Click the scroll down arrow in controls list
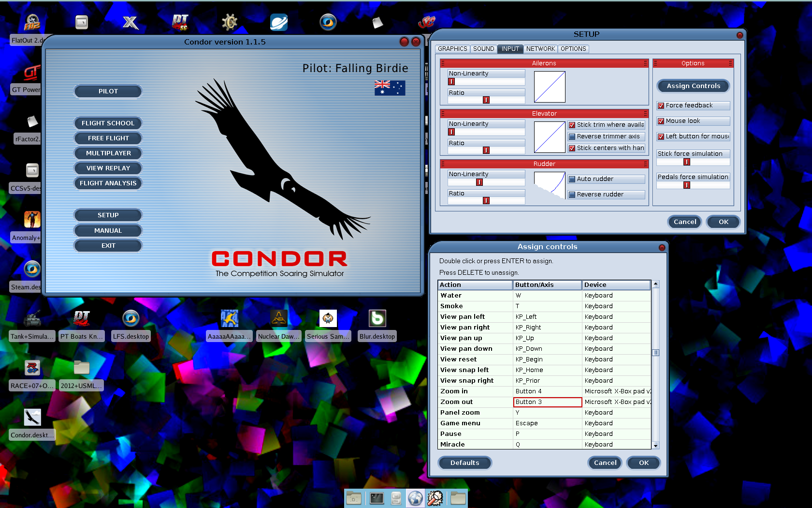Image resolution: width=812 pixels, height=508 pixels. pos(655,446)
